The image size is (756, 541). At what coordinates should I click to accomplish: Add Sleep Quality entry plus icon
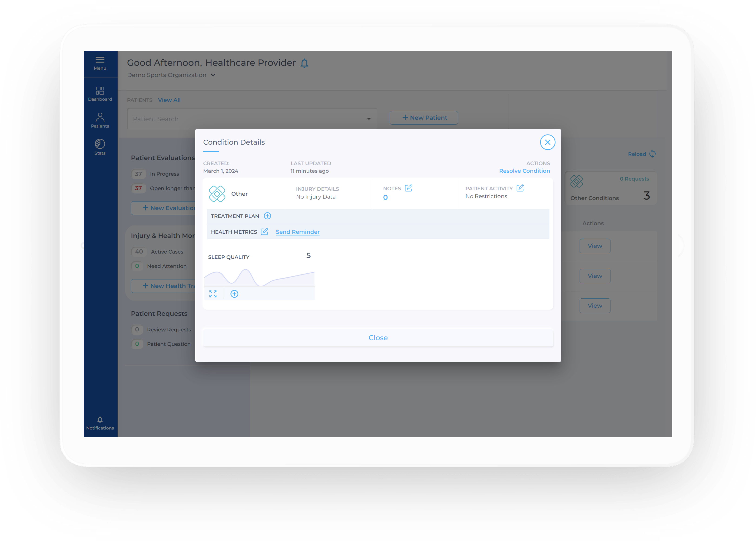click(x=234, y=294)
